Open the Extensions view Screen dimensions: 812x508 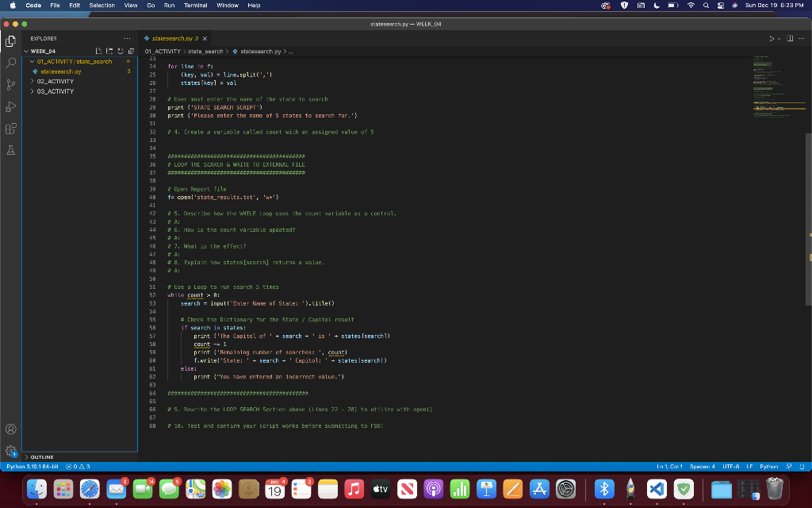(x=12, y=129)
